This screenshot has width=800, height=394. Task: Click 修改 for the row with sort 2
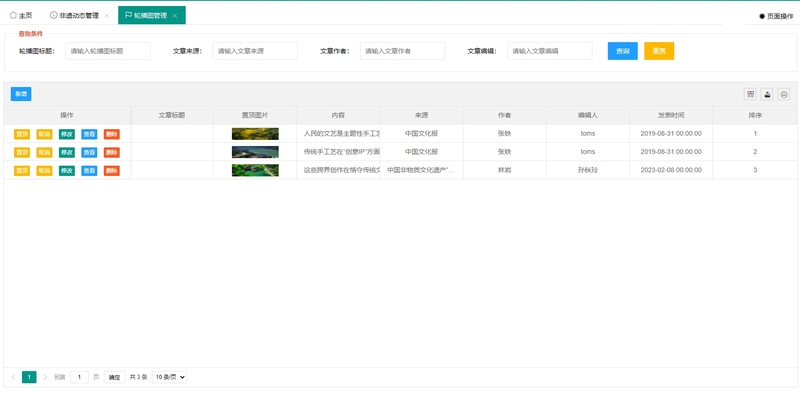click(67, 152)
